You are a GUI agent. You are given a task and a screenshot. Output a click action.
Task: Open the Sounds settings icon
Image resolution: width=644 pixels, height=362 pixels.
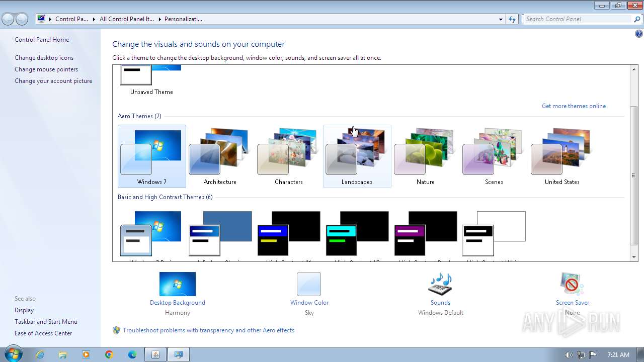pos(440,284)
